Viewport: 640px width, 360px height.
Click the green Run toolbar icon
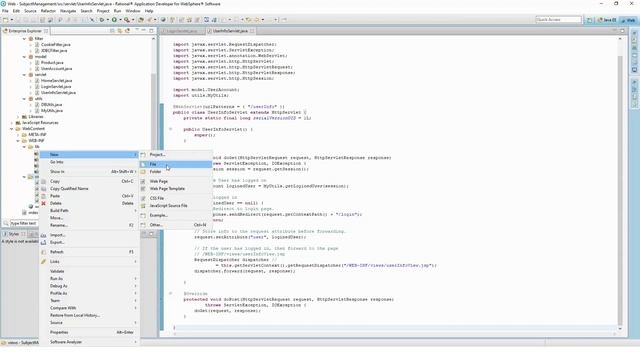114,20
